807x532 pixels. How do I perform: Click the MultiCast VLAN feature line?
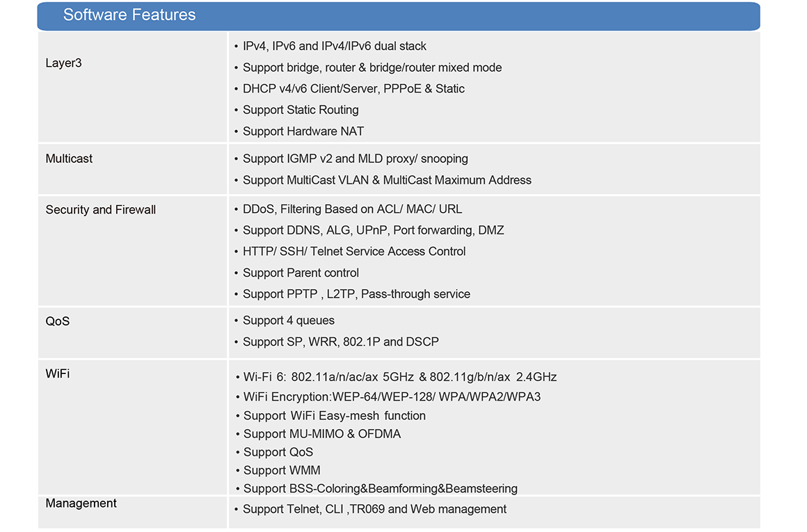383,180
